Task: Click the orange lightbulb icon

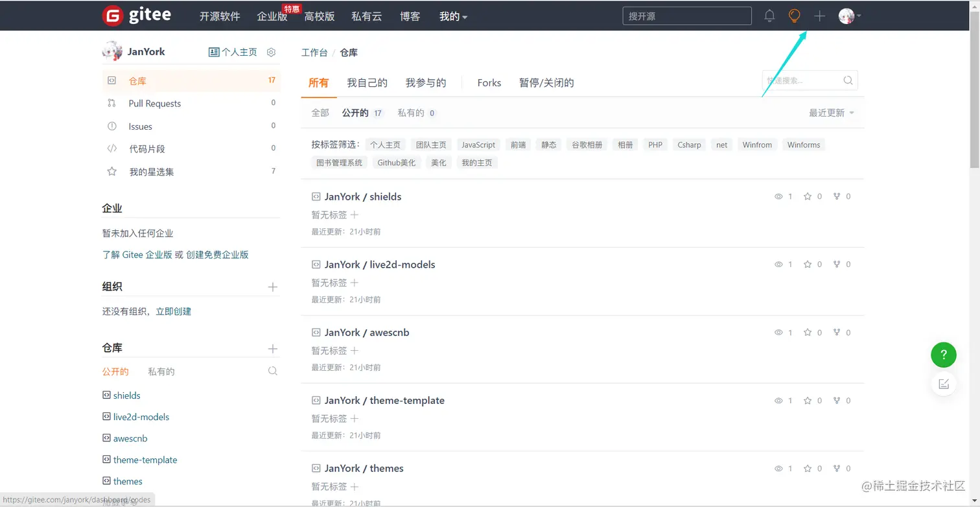Action: coord(794,16)
